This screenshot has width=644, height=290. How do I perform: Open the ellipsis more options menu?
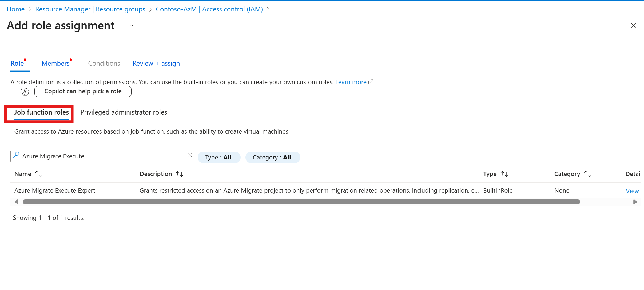tap(130, 26)
